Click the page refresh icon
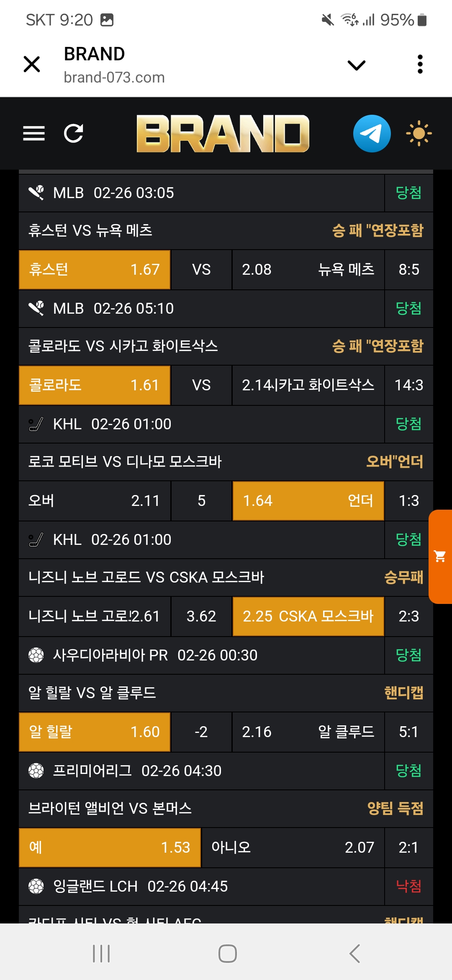This screenshot has width=452, height=980. click(74, 134)
